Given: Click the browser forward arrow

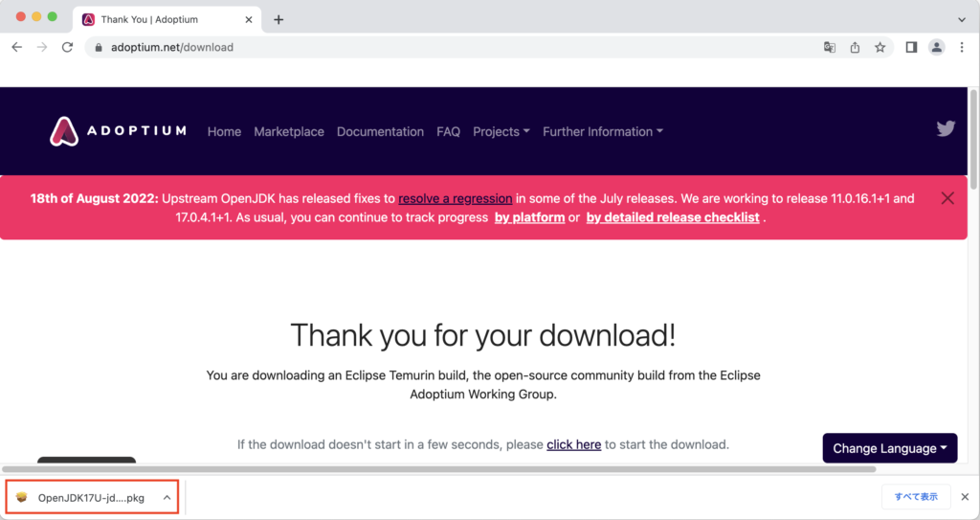Looking at the screenshot, I should 42,47.
